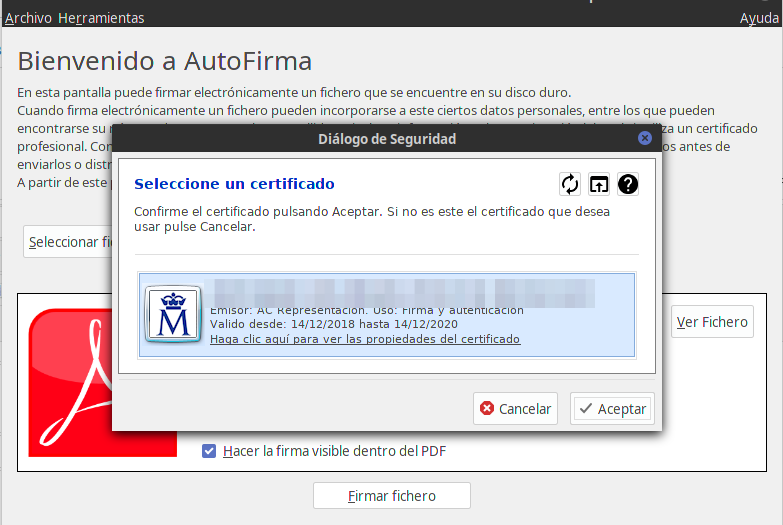
Task: Open the help question-mark icon
Action: pos(628,184)
